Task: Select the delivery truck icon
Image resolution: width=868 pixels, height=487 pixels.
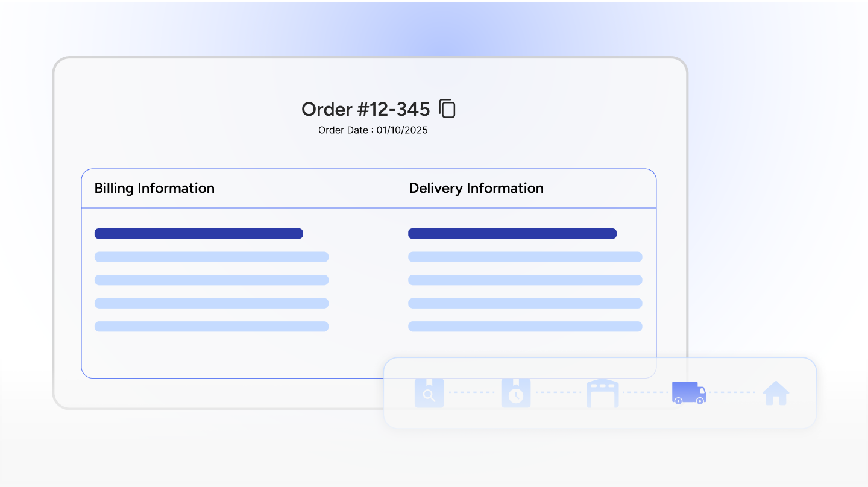Action: (689, 393)
